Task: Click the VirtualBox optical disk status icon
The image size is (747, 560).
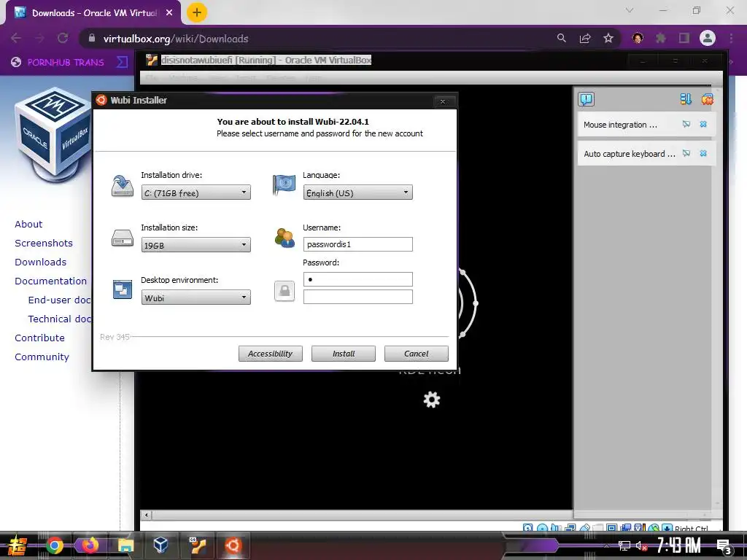Action: point(543,528)
